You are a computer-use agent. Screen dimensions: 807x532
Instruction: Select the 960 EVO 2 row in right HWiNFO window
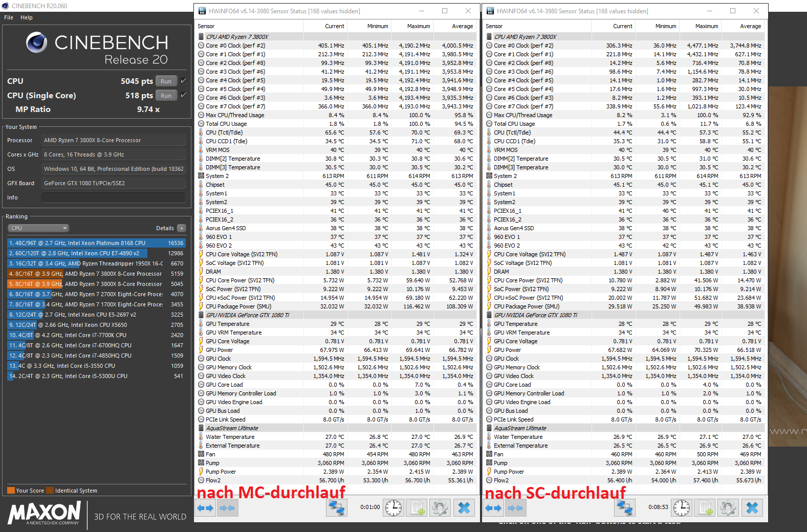624,246
